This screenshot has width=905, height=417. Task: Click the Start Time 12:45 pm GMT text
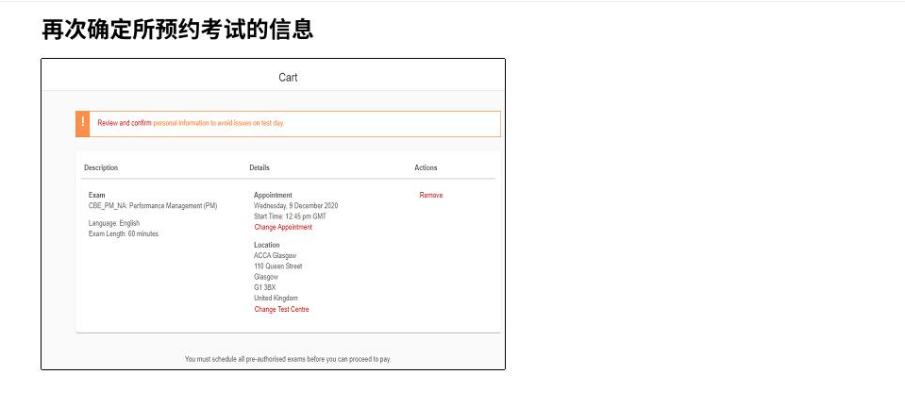[290, 216]
